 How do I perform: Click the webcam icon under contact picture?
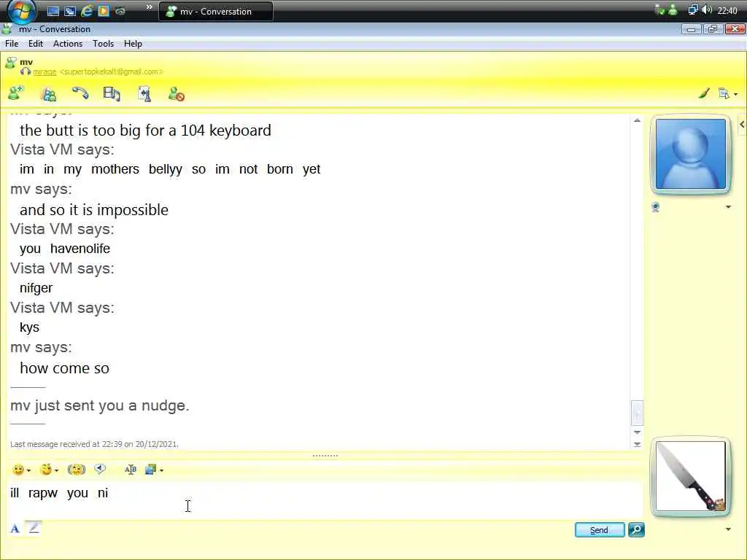[656, 207]
